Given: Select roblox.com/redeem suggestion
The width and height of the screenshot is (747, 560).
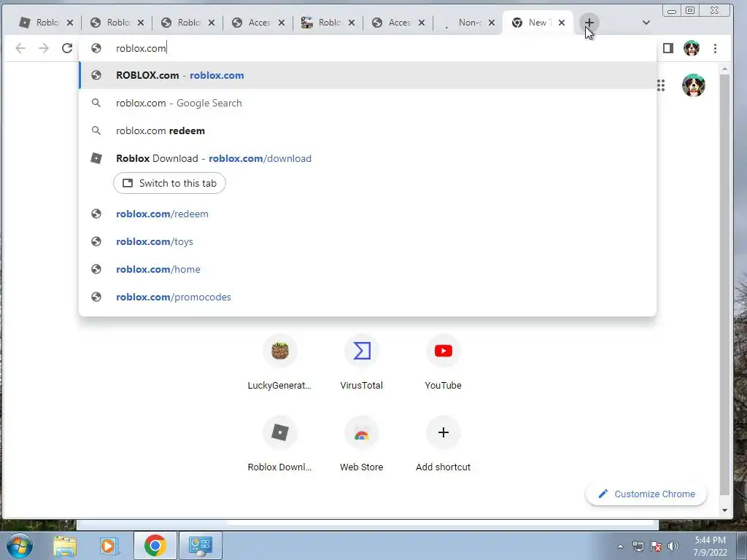Looking at the screenshot, I should (x=368, y=214).
